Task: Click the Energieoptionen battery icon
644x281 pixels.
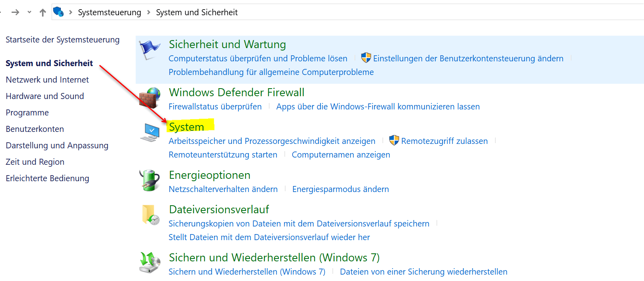Action: pyautogui.click(x=149, y=180)
